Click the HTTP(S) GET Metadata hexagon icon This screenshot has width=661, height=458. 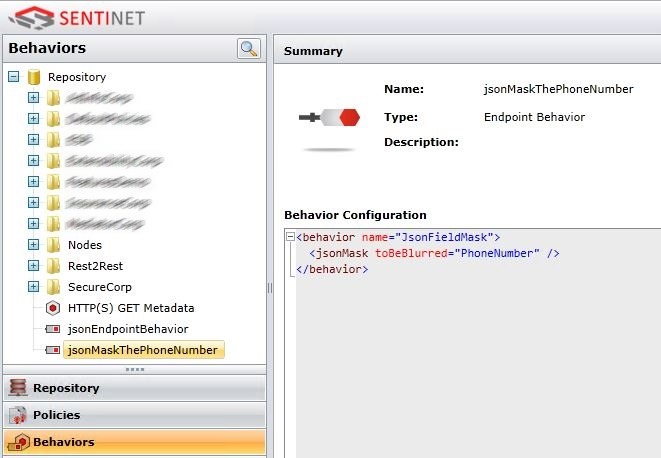pyautogui.click(x=54, y=308)
